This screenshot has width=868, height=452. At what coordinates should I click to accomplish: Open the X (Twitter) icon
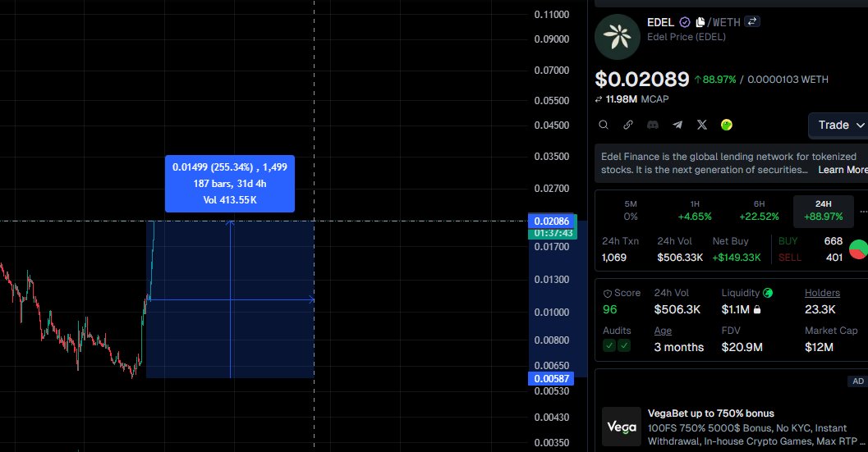pyautogui.click(x=702, y=125)
